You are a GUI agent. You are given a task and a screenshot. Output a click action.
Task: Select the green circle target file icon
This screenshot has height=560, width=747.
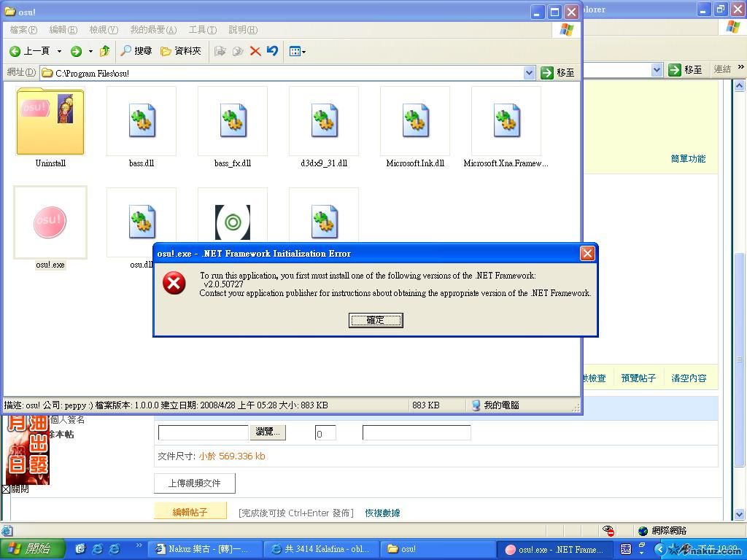click(x=233, y=222)
